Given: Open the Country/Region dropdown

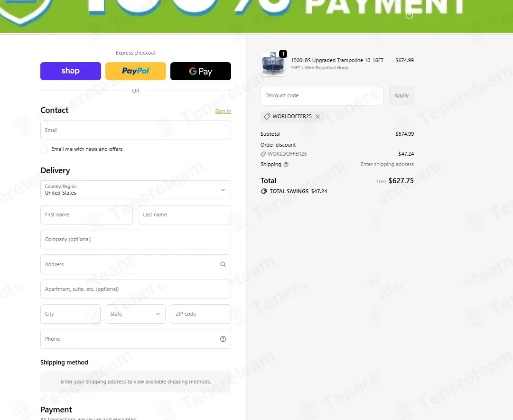Looking at the screenshot, I should click(135, 190).
